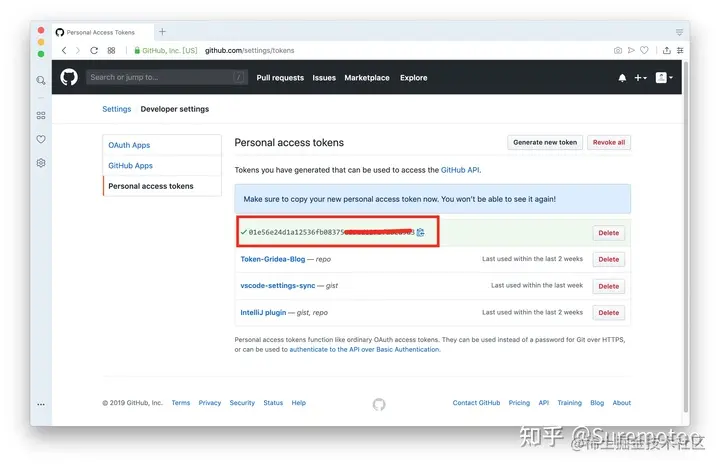
Task: Click the share upload icon in address bar
Action: click(x=666, y=51)
